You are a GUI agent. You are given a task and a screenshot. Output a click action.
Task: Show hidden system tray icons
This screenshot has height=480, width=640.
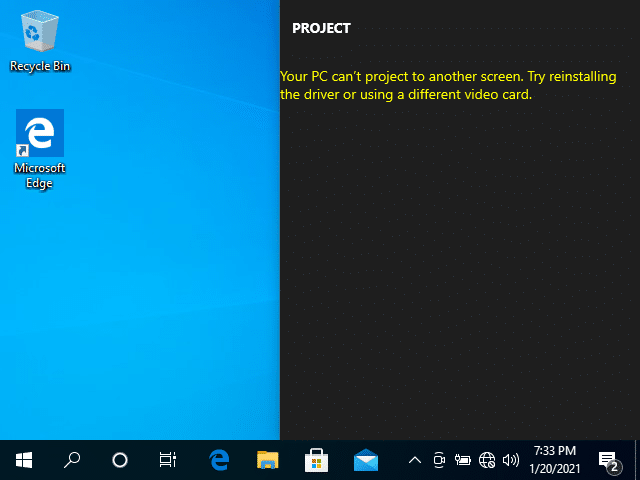coord(415,460)
